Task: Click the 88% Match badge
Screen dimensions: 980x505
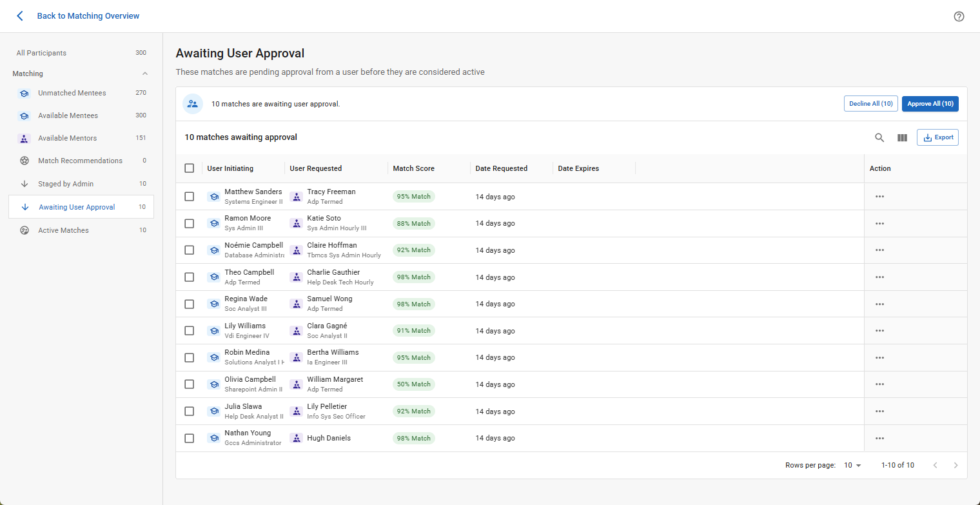Action: [x=414, y=223]
